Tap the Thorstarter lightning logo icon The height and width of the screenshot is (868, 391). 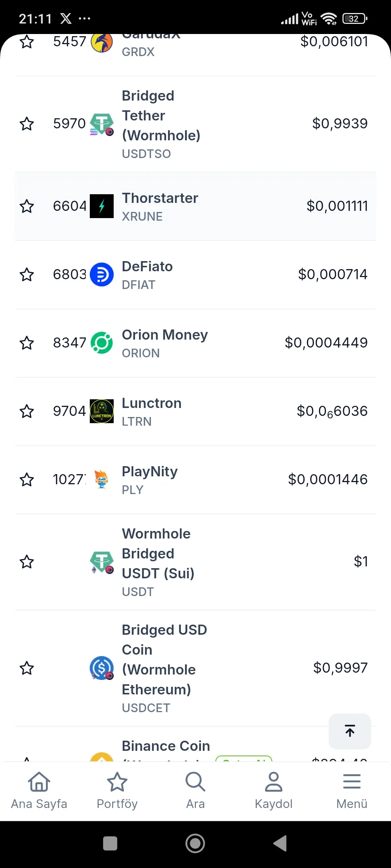[102, 206]
